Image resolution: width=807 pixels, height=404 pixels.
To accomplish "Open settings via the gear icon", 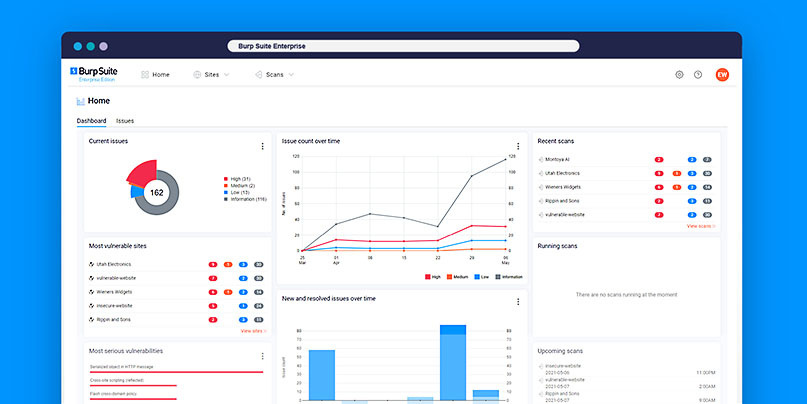I will point(679,75).
